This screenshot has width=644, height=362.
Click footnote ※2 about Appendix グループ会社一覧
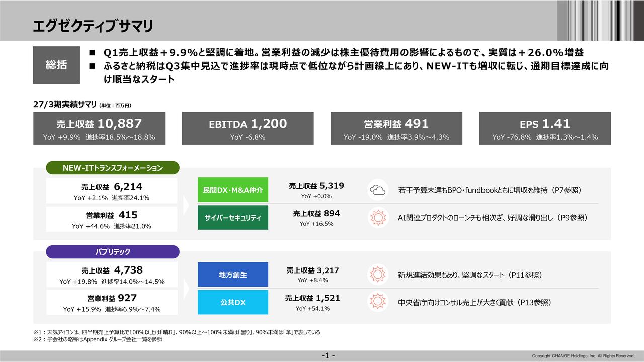click(x=98, y=339)
